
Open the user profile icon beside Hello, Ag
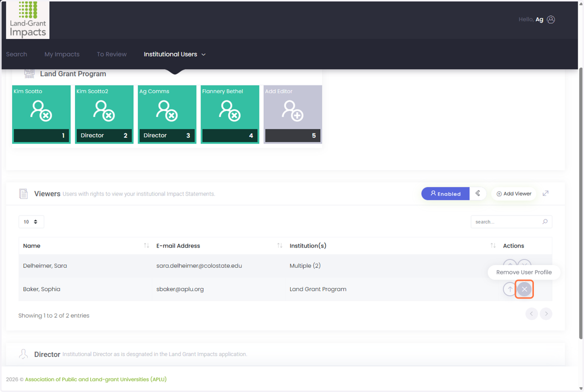click(551, 19)
